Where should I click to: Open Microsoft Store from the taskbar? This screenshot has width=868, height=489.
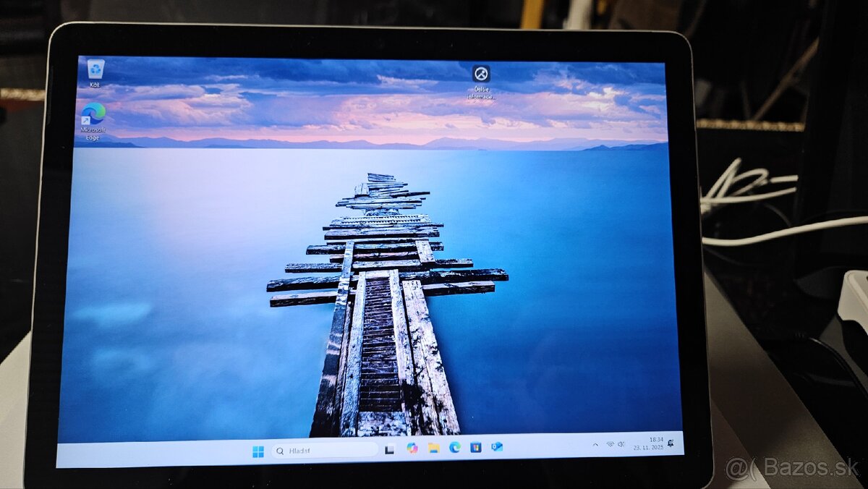pos(476,447)
